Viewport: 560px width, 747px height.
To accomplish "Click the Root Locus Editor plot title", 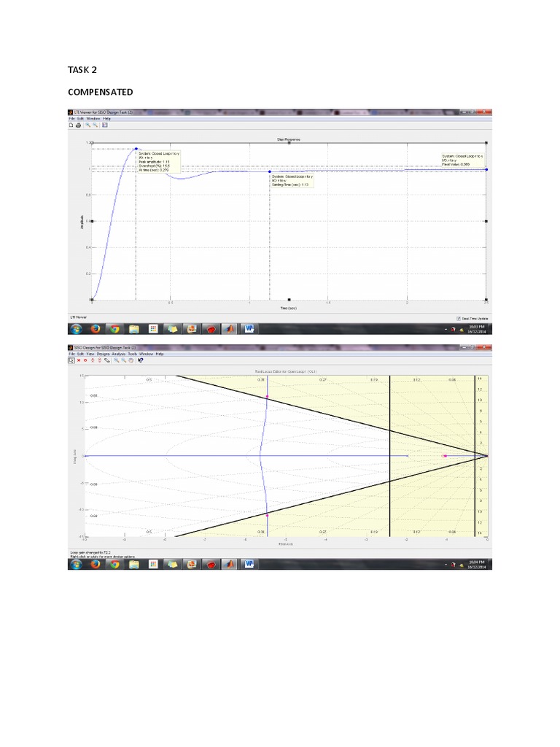I will click(286, 371).
